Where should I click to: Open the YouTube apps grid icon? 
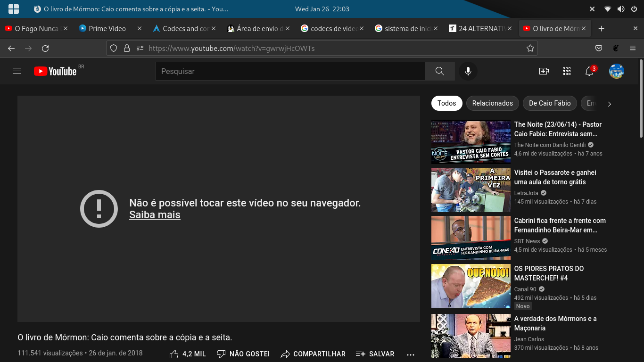(567, 71)
